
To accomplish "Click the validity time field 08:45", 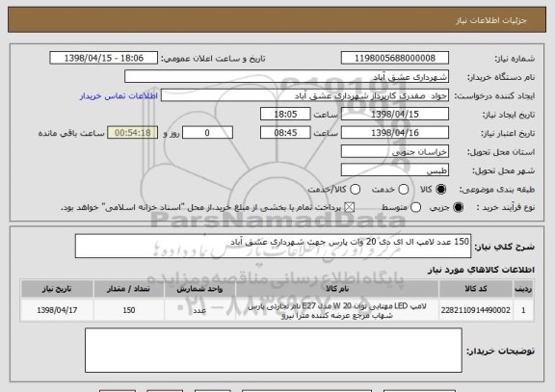I will tap(285, 133).
